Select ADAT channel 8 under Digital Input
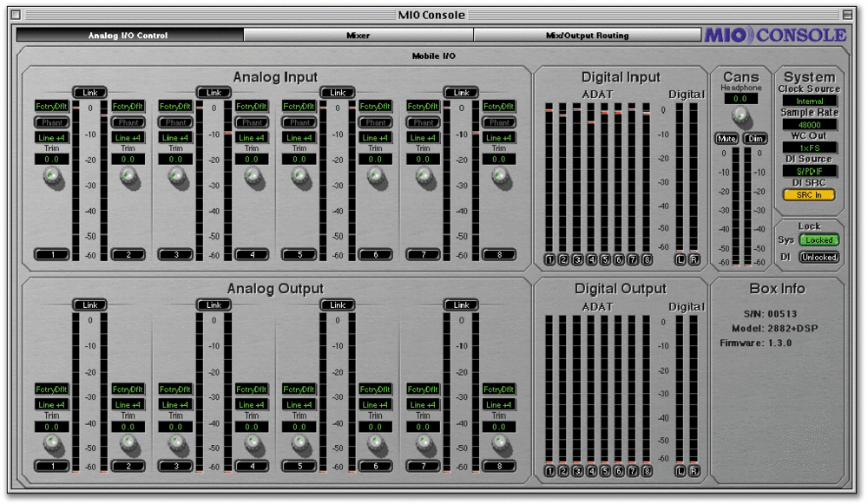Screen dimensions: 868x504 (646, 259)
